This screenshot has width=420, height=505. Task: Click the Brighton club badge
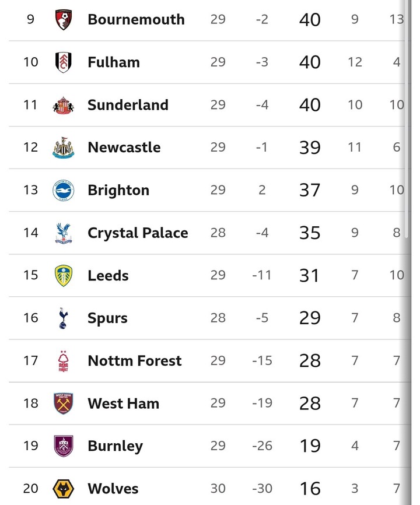point(63,190)
